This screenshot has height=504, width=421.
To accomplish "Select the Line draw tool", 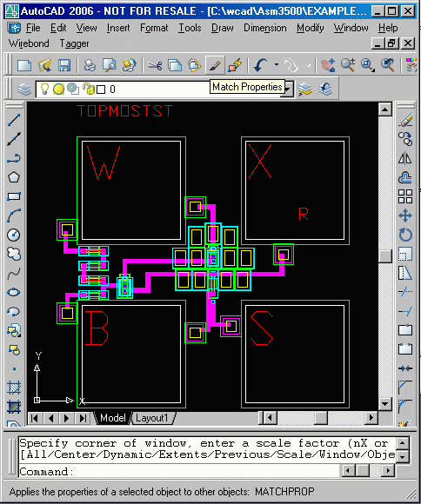I will click(x=14, y=120).
